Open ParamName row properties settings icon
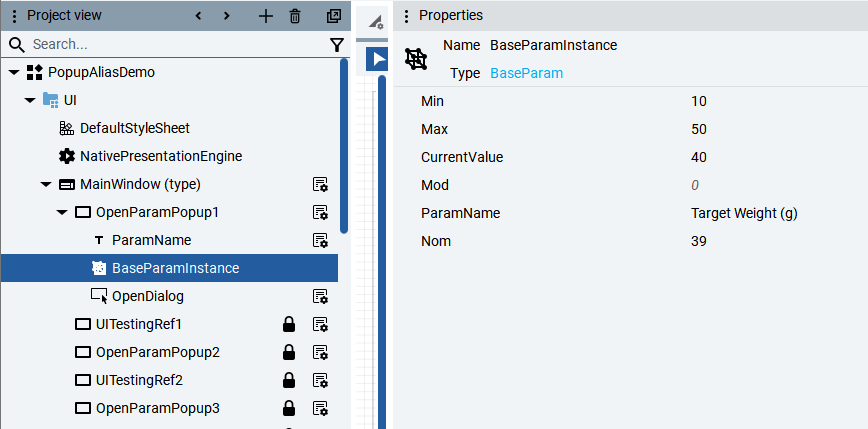 (x=321, y=240)
